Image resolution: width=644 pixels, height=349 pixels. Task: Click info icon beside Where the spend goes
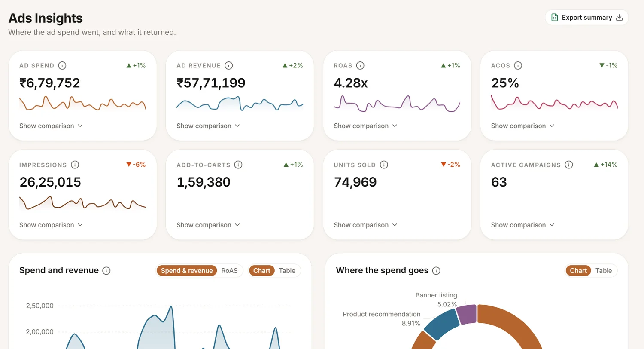coord(436,271)
